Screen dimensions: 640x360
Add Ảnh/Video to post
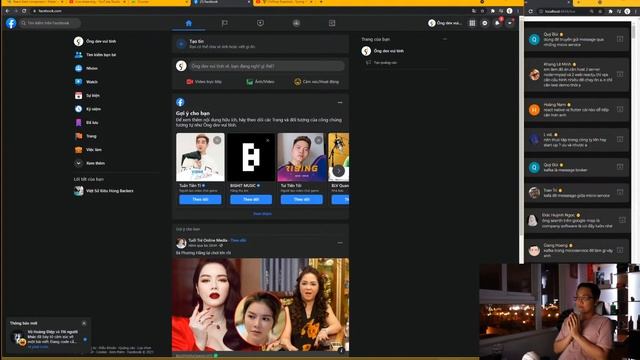point(260,82)
